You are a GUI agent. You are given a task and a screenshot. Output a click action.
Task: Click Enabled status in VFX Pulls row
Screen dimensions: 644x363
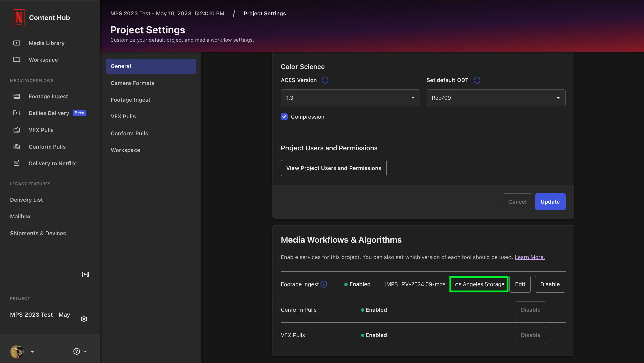tap(374, 335)
